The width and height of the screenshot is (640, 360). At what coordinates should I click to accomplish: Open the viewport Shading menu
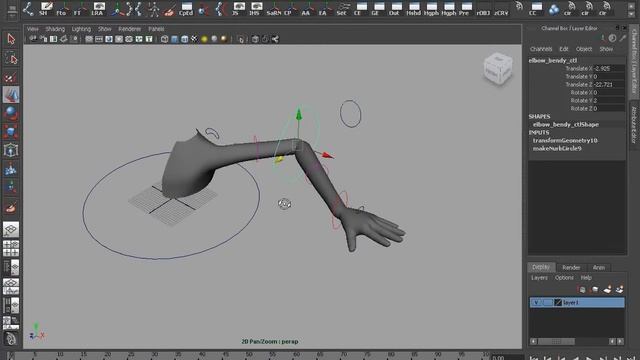coord(55,29)
